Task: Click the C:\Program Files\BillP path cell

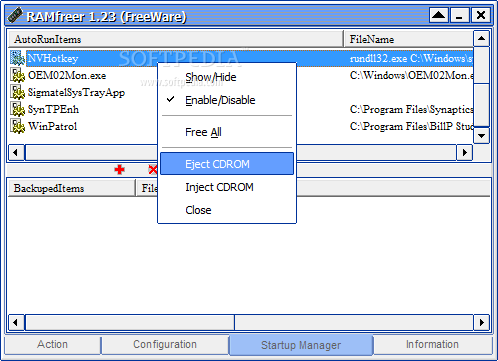Action: pos(411,127)
